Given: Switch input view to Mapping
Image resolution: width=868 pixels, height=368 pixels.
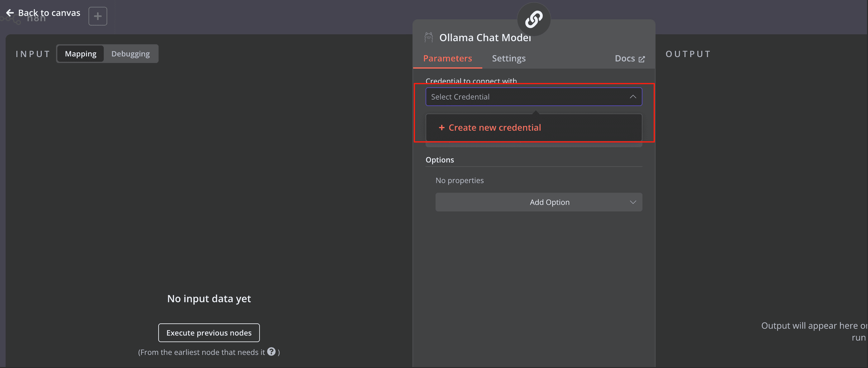Looking at the screenshot, I should [80, 54].
